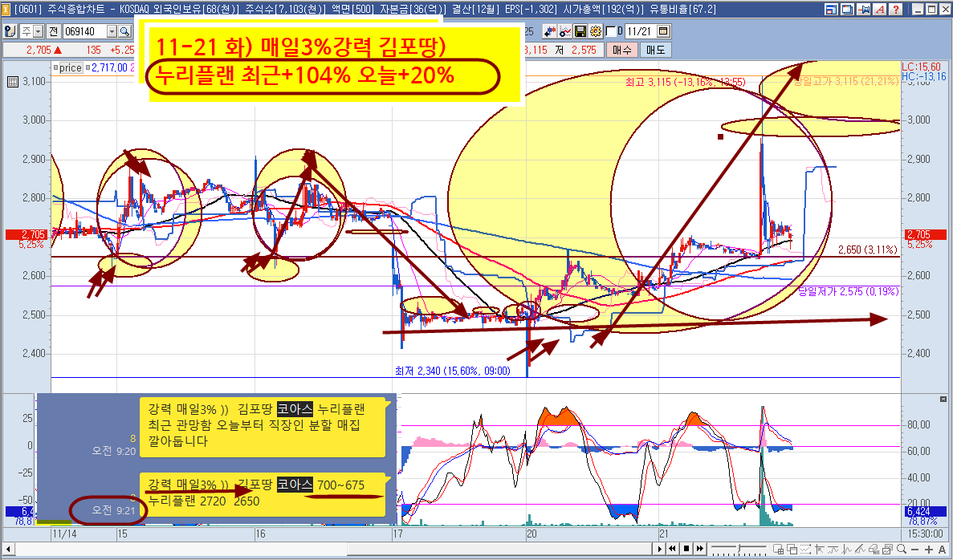Image resolution: width=953 pixels, height=560 pixels.
Task: Click the stop button in chart replay
Action: 686,549
